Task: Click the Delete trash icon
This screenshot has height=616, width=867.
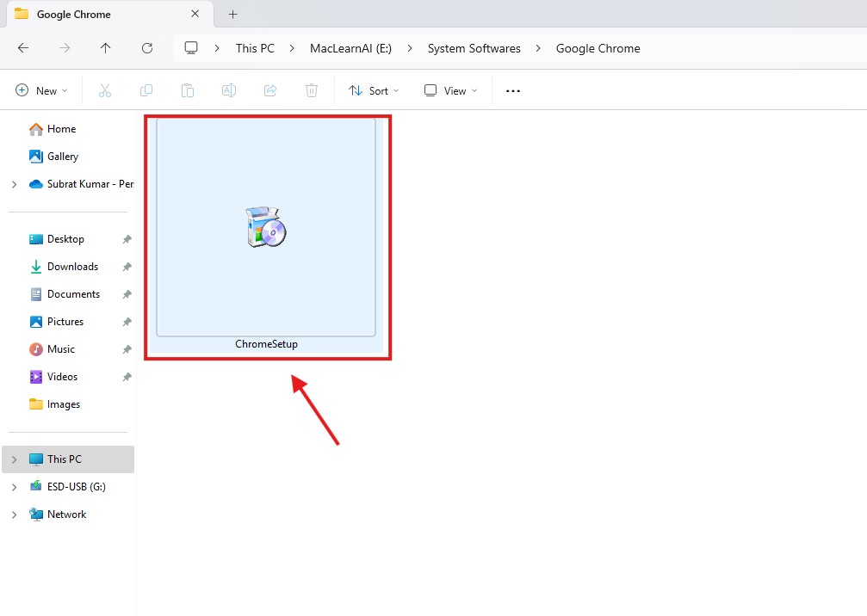Action: [x=312, y=90]
